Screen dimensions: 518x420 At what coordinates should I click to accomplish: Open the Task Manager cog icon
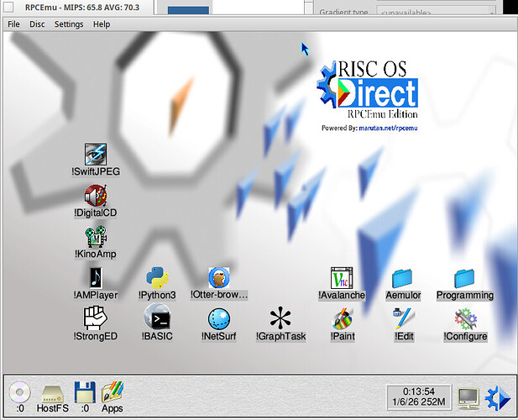click(498, 398)
